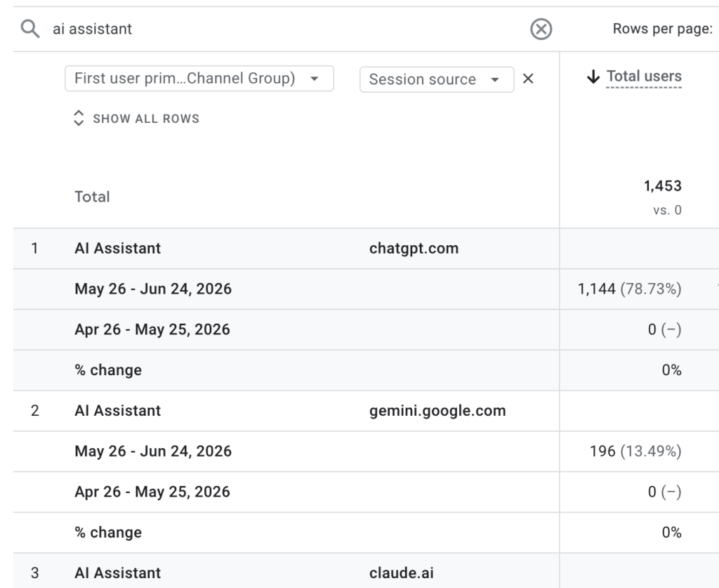Click gemini.google.com session source
Image resolution: width=719 pixels, height=588 pixels.
click(437, 410)
